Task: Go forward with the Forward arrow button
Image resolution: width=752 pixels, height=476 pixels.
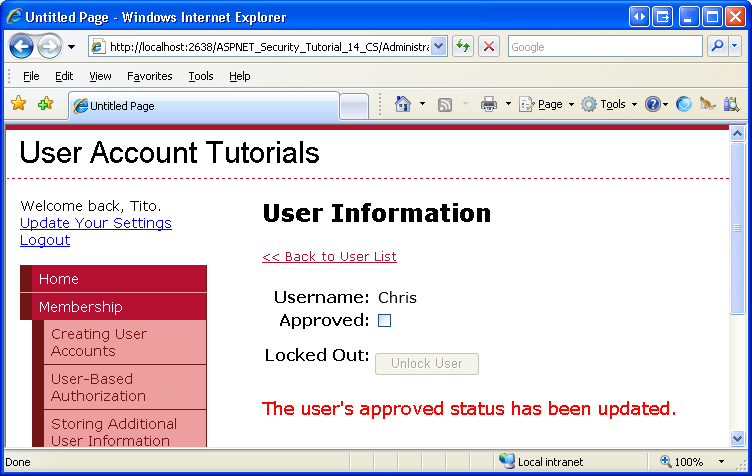Action: tap(49, 46)
